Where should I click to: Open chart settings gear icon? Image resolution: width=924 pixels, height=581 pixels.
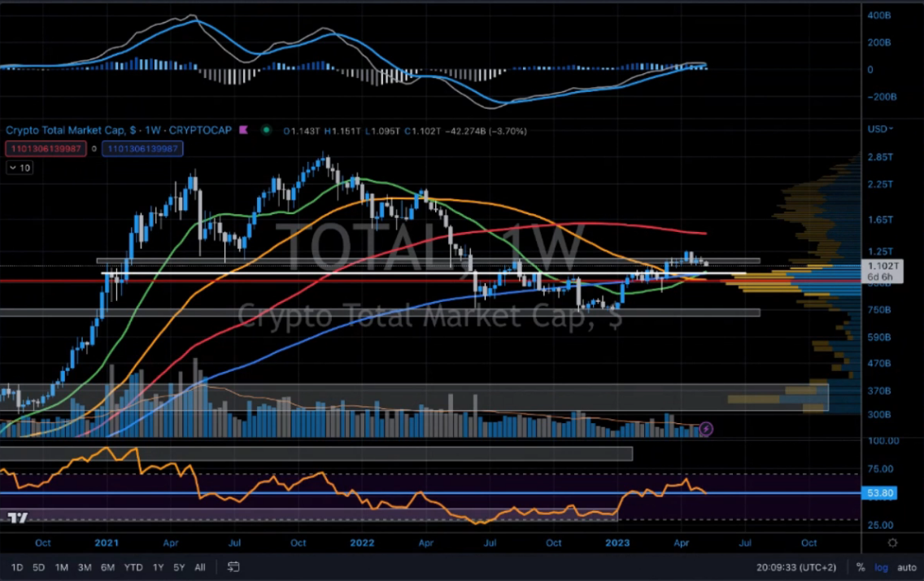[x=892, y=543]
